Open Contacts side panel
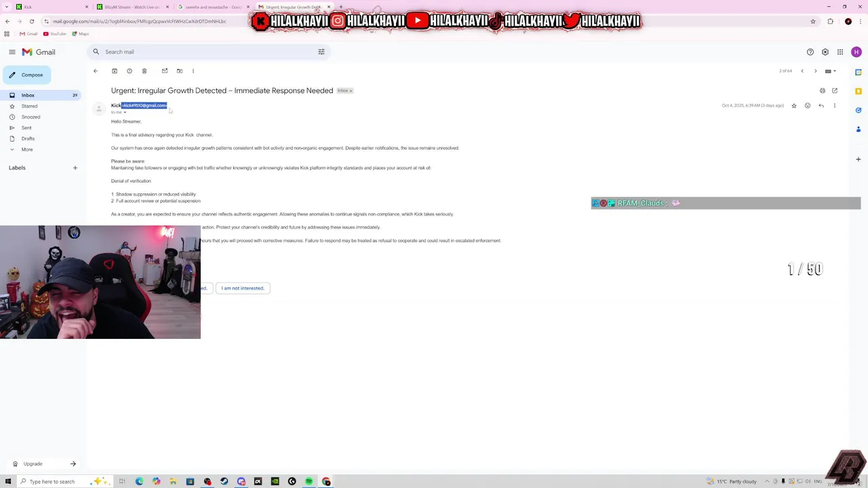 (859, 129)
